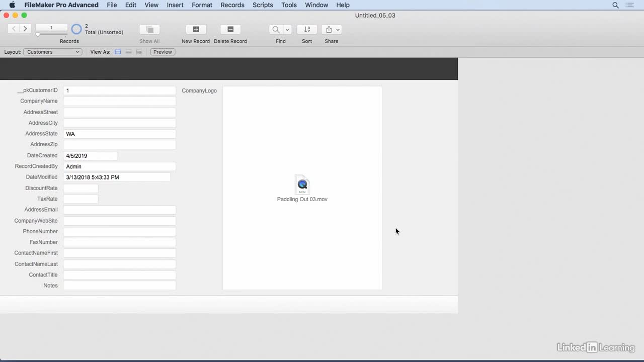The height and width of the screenshot is (362, 644).
Task: Click the CompanyWebSite field
Action: pyautogui.click(x=119, y=221)
